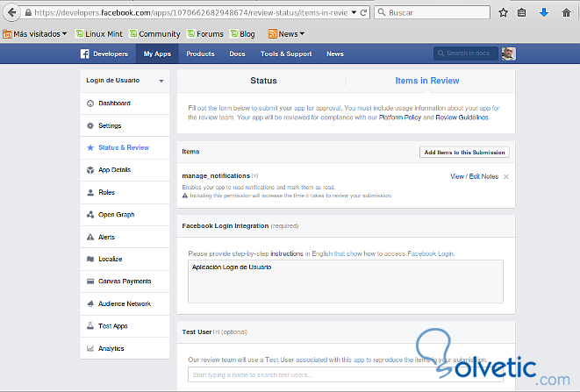This screenshot has width=580, height=392.
Task: Click the Más visitados bookmark folder icon
Action: (7, 34)
